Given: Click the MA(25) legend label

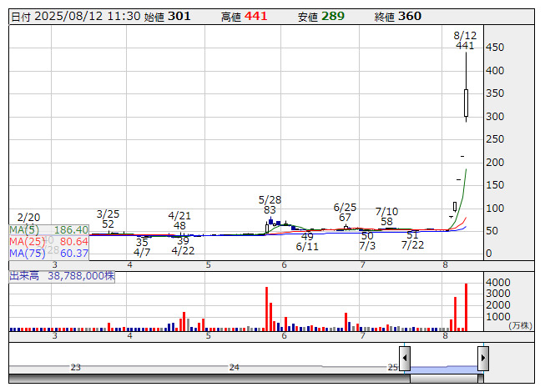Looking at the screenshot, I should (x=27, y=241).
